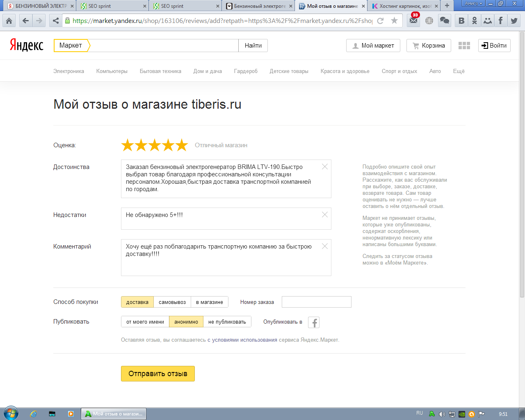Click the Войти login button
The image size is (525, 420).
[494, 46]
